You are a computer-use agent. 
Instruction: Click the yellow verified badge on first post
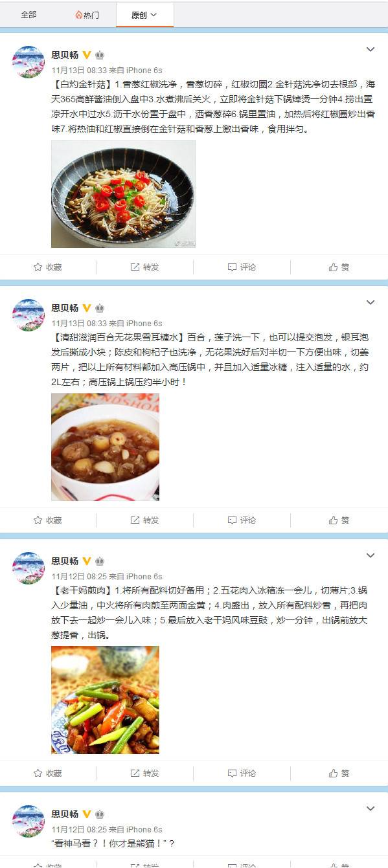(87, 55)
